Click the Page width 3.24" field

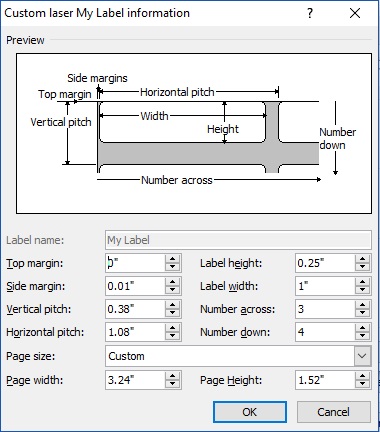(135, 380)
